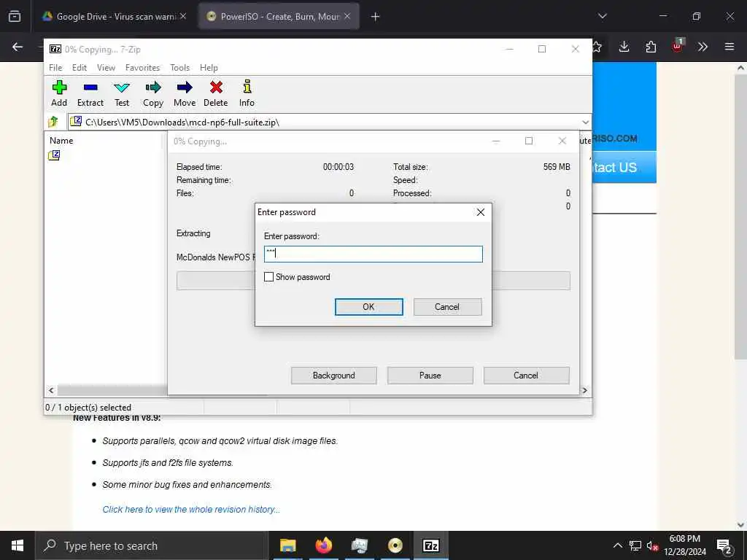Cancel the Enter password dialog
Image resolution: width=747 pixels, height=560 pixels.
447,307
